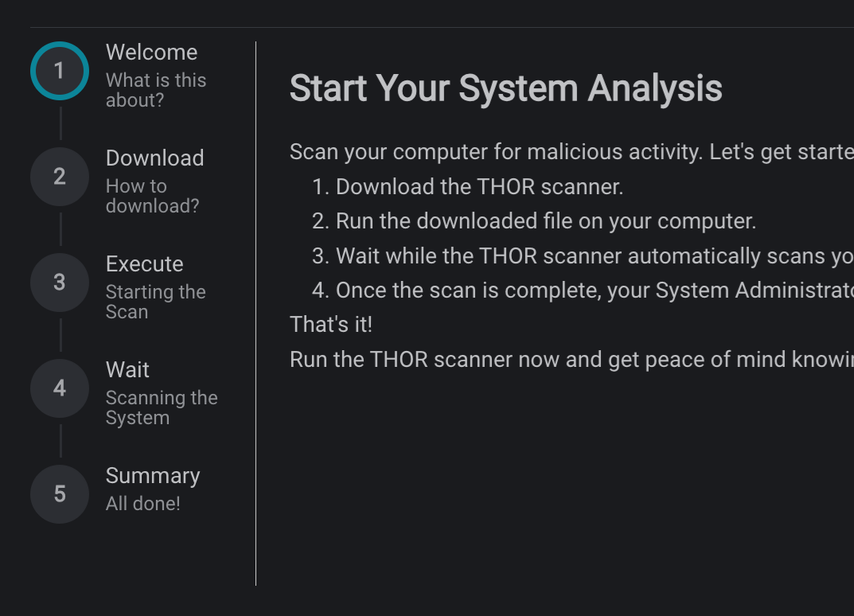Open the Summary step title
The height and width of the screenshot is (616, 854).
coord(152,476)
